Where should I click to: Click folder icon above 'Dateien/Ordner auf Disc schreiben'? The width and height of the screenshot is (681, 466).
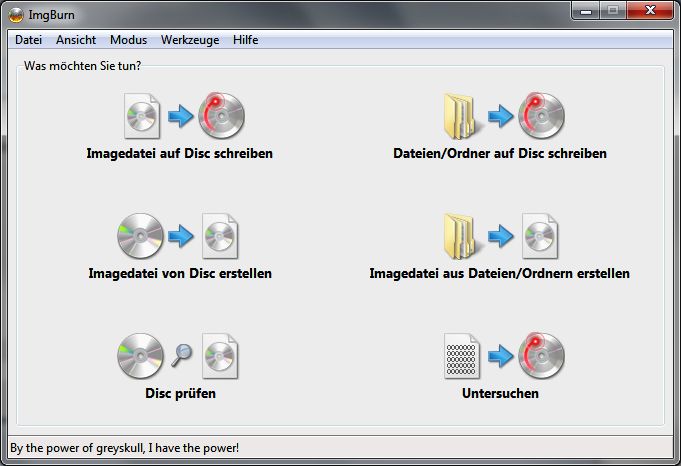462,116
